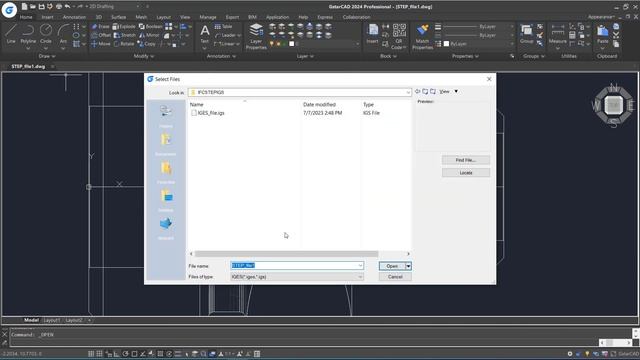Click the ViewCube in drawing area
Image resolution: width=640 pixels, height=360 pixels.
(613, 106)
